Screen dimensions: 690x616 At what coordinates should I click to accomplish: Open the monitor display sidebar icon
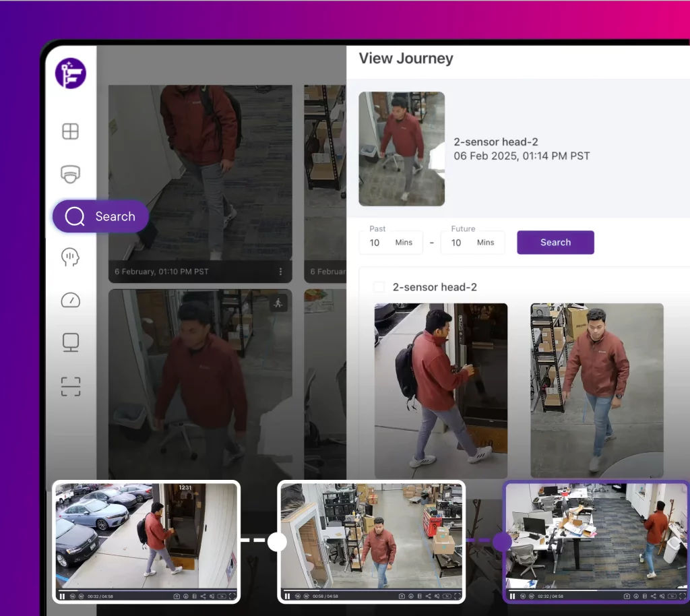pos(71,342)
